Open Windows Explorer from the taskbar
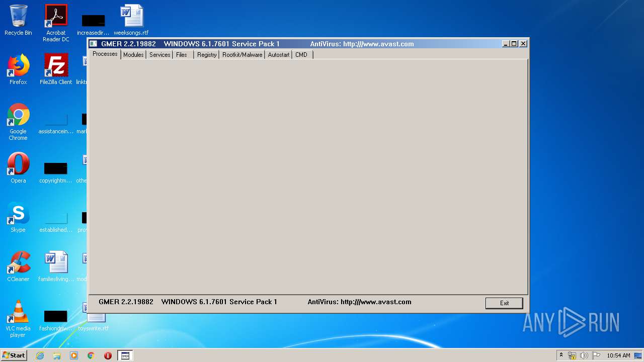 pos(57,355)
